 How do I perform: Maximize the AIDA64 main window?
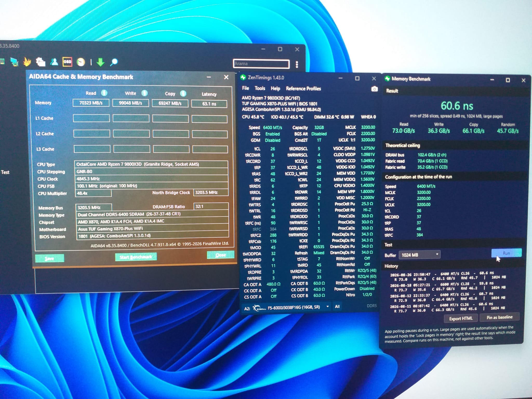[280, 49]
